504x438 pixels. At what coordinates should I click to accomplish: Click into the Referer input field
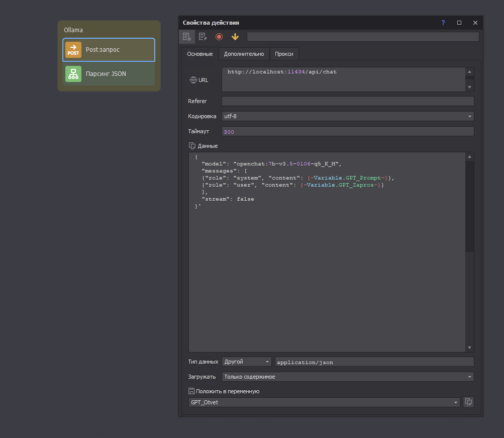[x=348, y=101]
